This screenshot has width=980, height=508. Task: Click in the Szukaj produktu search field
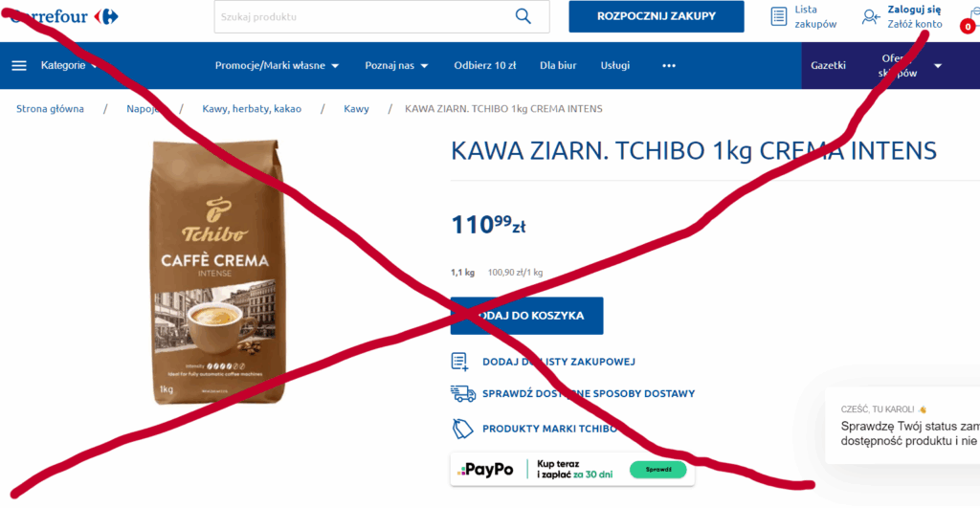363,17
